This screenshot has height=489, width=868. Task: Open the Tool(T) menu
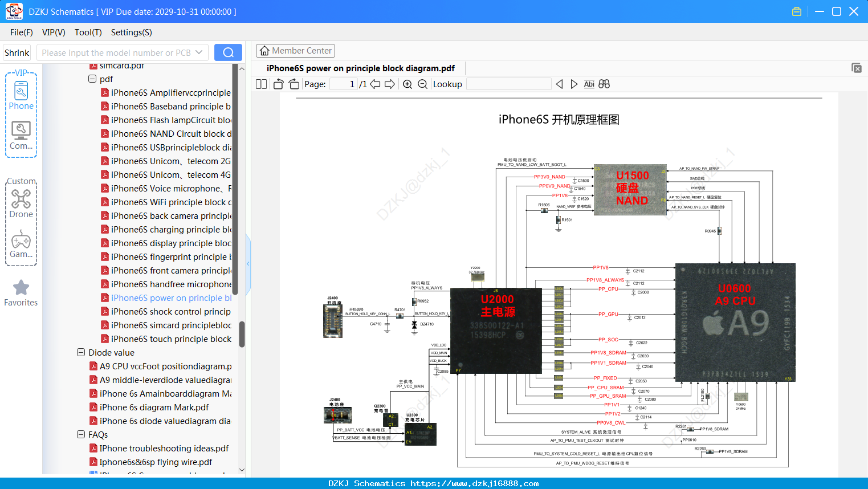click(x=88, y=32)
